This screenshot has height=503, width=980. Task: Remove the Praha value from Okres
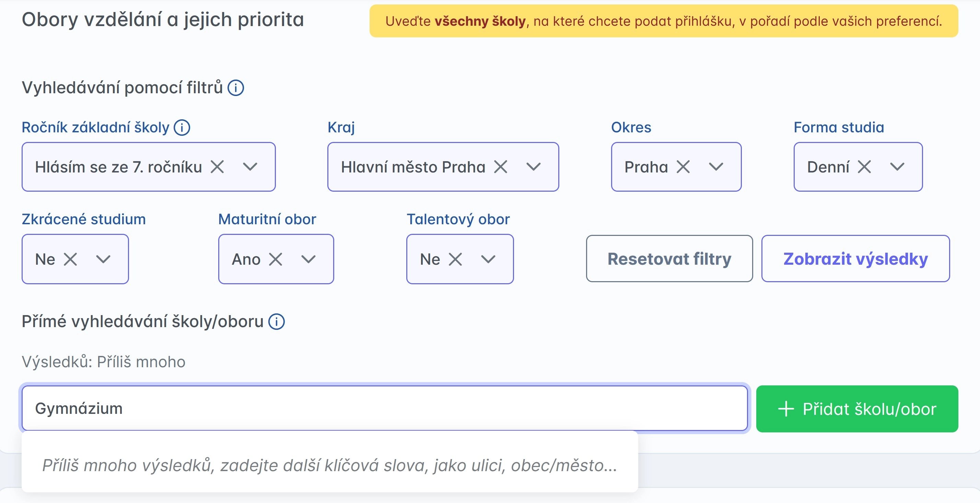pos(683,167)
